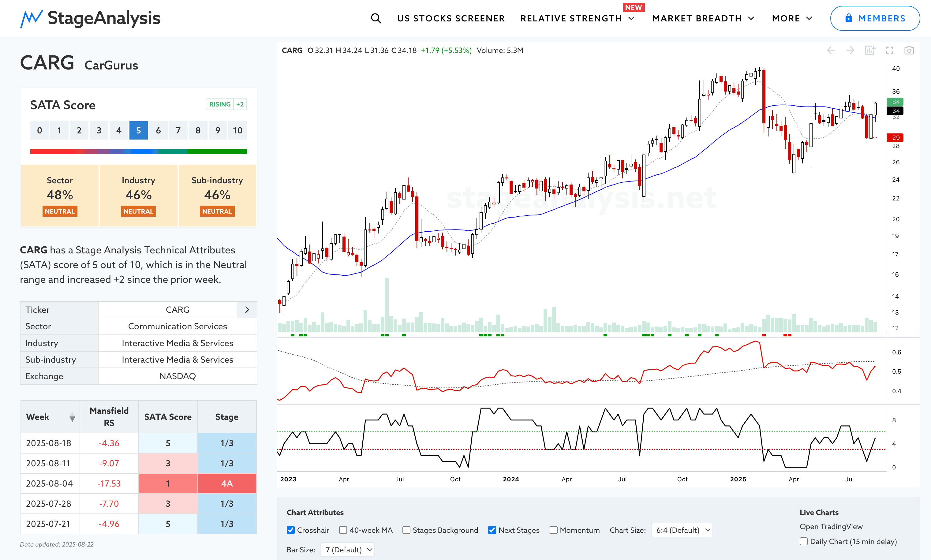This screenshot has height=560, width=931.
Task: Click the Members button
Action: click(x=875, y=18)
